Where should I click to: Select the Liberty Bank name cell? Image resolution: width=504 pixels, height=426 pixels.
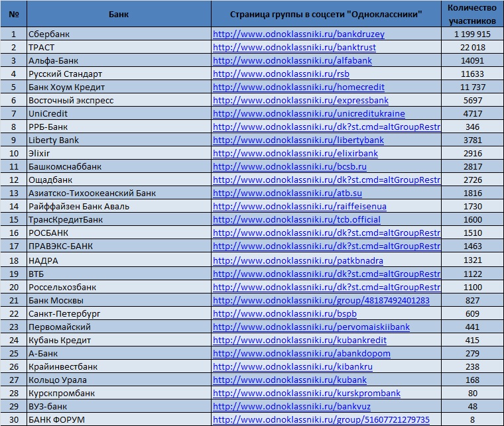[119, 140]
